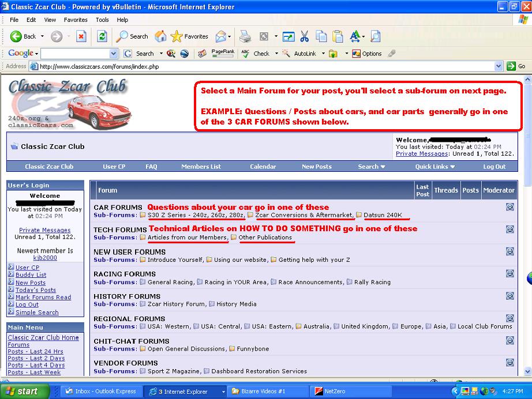Collapse the HISTORY FORUMS category
532x399 pixels.
pyautogui.click(x=510, y=296)
